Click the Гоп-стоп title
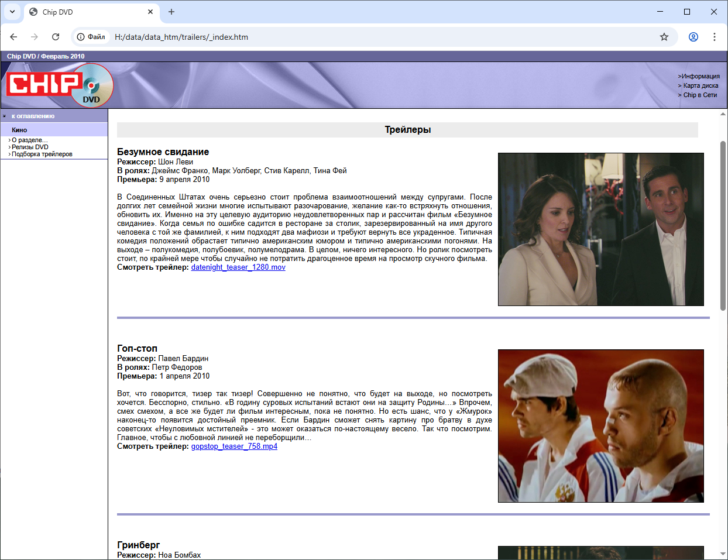 pos(137,349)
